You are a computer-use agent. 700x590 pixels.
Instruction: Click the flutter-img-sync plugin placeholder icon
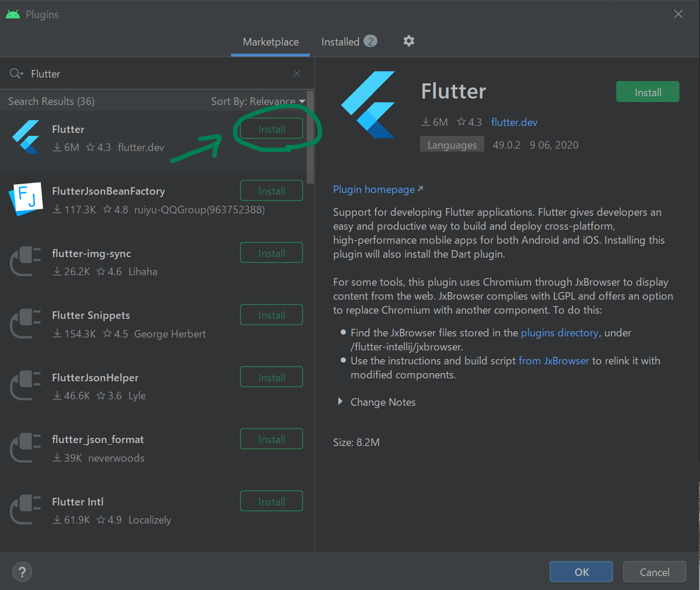[x=25, y=262]
